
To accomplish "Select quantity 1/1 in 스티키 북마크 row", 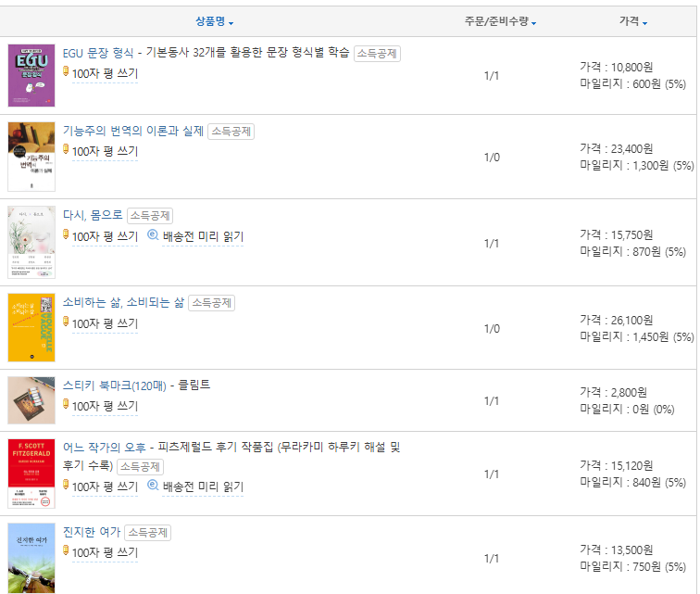I will 492,401.
